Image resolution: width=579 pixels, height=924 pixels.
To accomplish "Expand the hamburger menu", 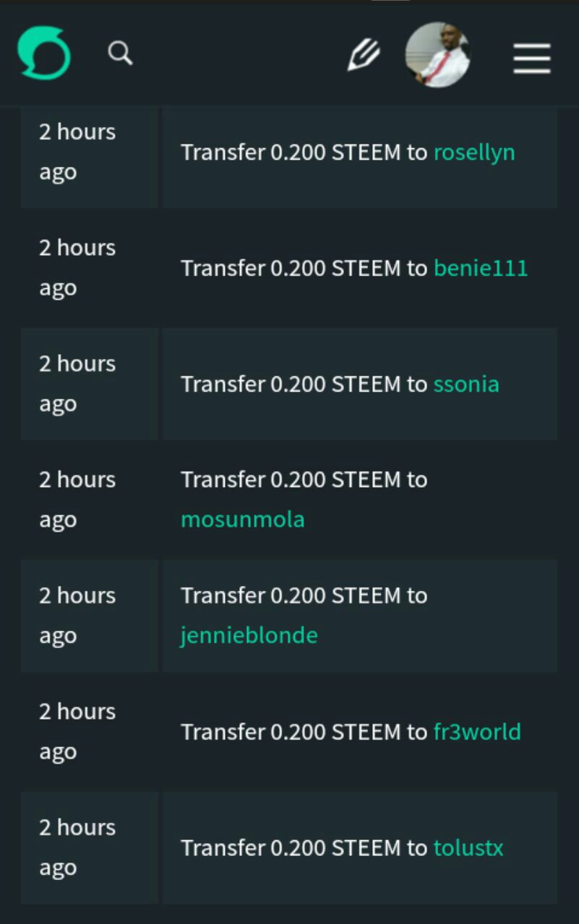I will [532, 58].
